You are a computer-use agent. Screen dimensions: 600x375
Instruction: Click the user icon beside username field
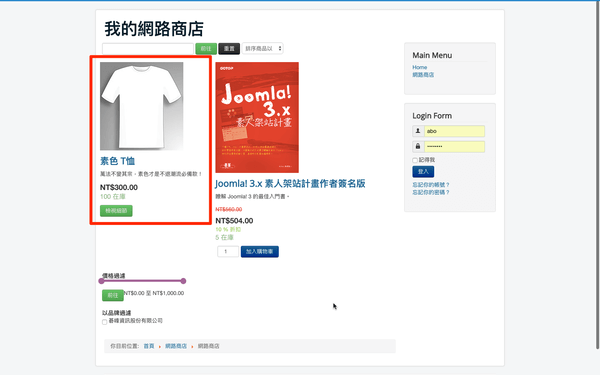point(418,131)
